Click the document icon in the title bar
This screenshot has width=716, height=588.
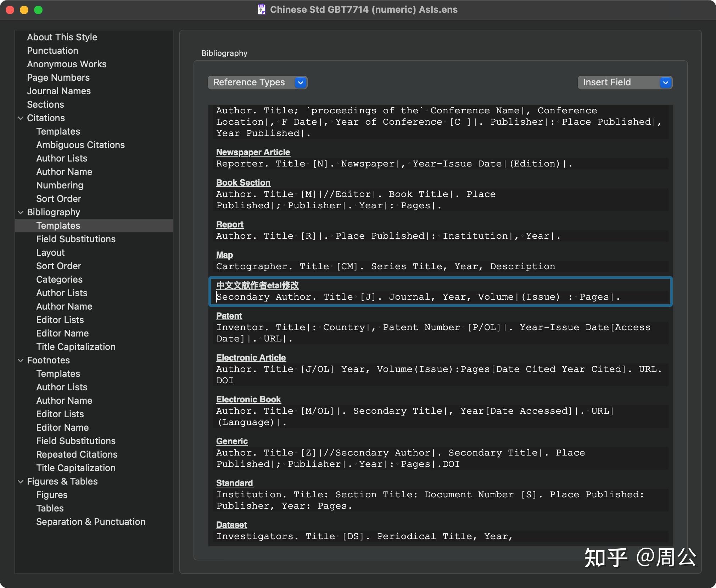[x=261, y=10]
